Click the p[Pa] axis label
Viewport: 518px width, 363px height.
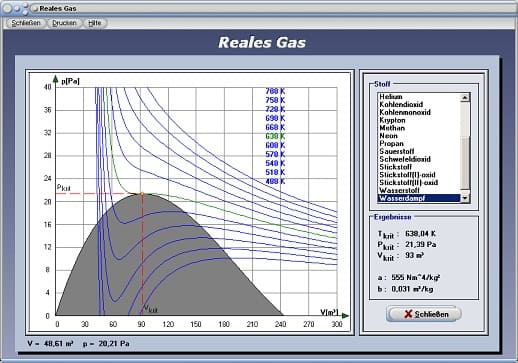(71, 81)
